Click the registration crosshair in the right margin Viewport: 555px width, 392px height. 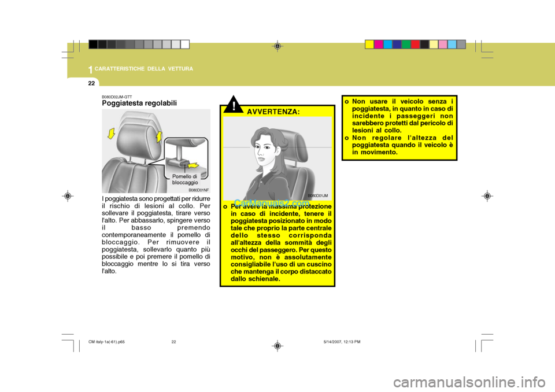click(x=487, y=196)
